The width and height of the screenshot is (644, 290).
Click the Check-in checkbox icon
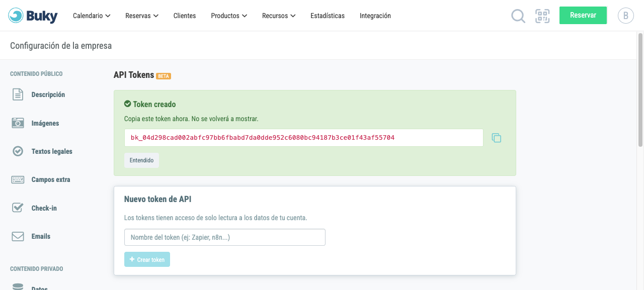(18, 208)
